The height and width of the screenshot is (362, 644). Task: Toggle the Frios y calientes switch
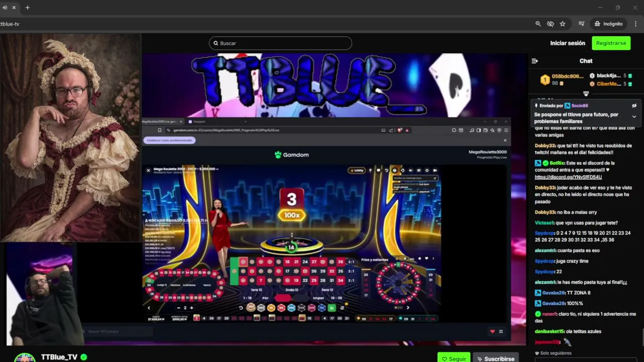pyautogui.click(x=404, y=258)
